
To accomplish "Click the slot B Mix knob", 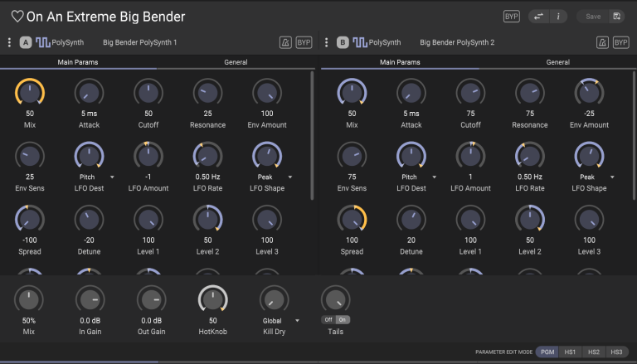I will coord(352,93).
